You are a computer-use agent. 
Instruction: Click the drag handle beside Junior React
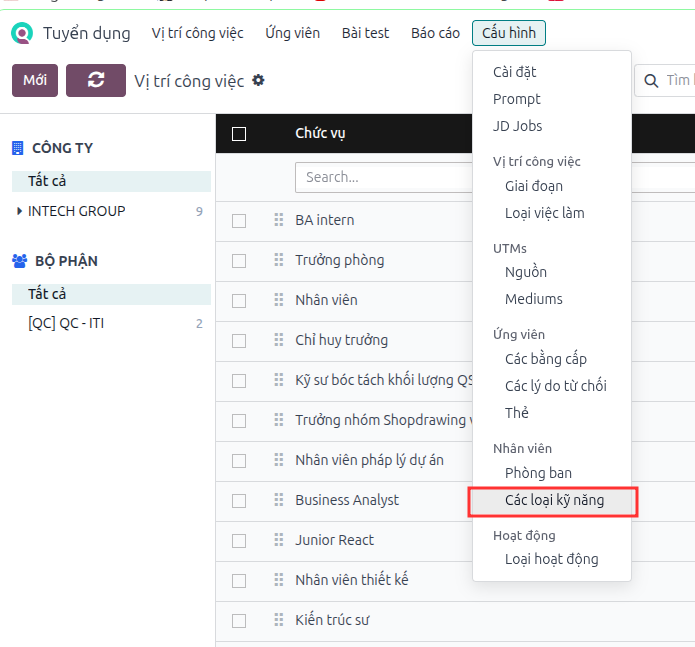tap(278, 540)
